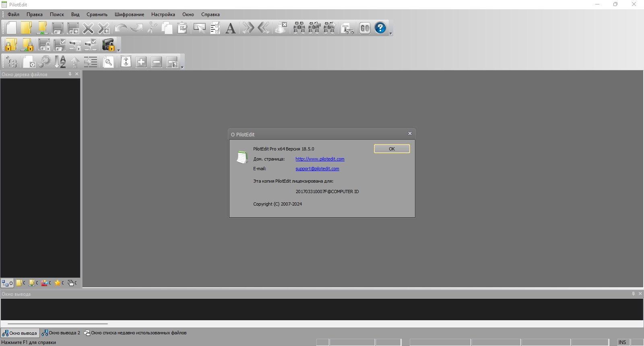The width and height of the screenshot is (644, 346).
Task: Open an FTP file via the networked folder icon
Action: pyautogui.click(x=42, y=28)
